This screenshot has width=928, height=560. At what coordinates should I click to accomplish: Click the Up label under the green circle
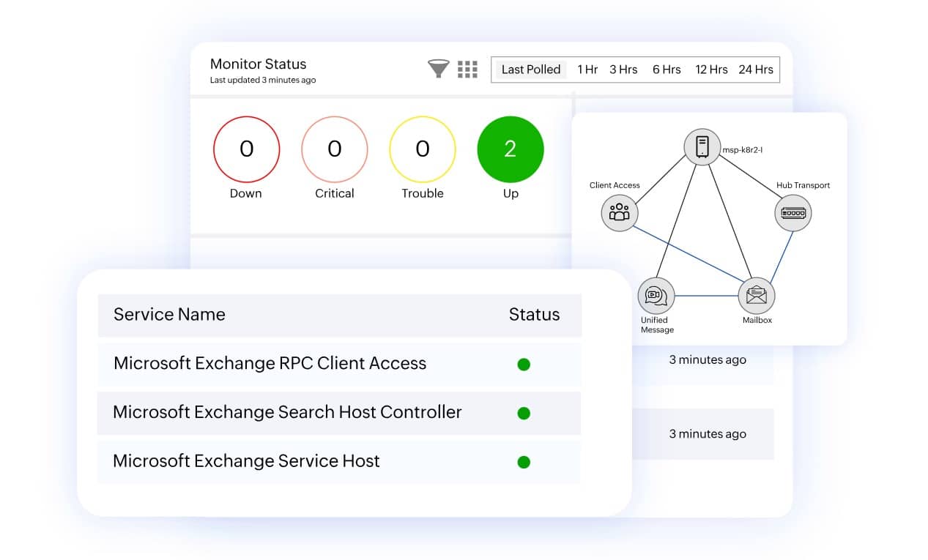coord(511,193)
